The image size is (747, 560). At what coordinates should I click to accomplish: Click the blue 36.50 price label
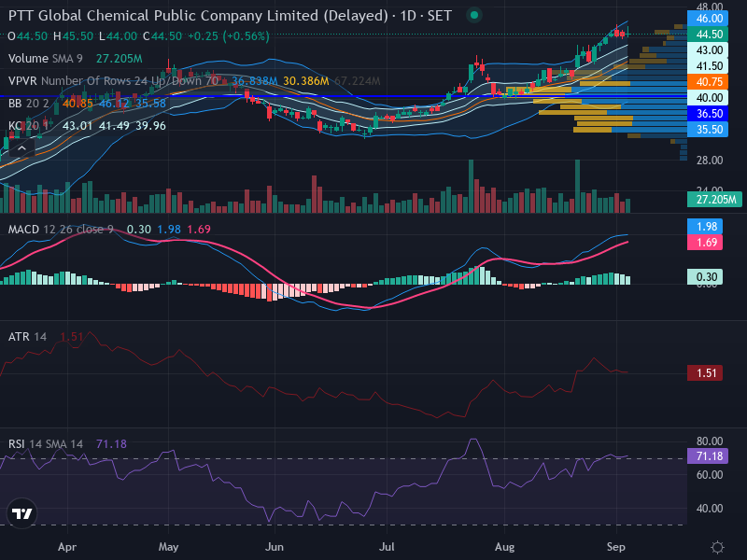[708, 113]
